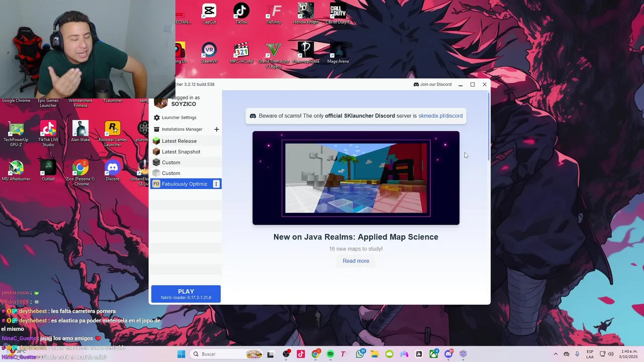Open MSI Afterburner desktop shortcut
Screen dimensions: 644x362
pos(16,170)
